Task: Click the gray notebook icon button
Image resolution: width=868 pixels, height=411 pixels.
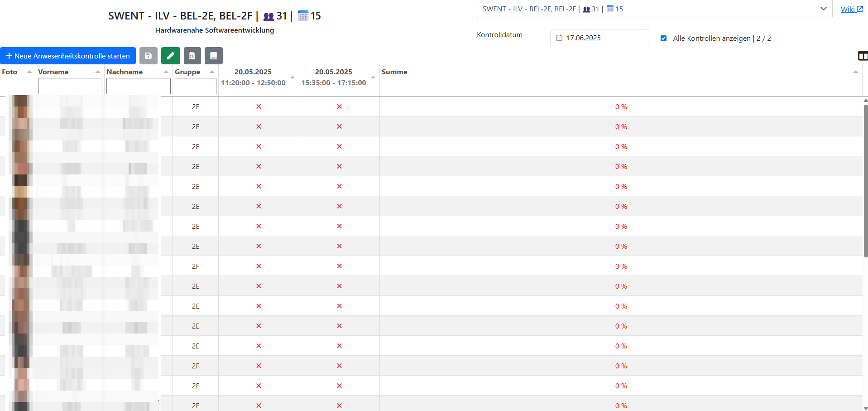Action: [213, 56]
